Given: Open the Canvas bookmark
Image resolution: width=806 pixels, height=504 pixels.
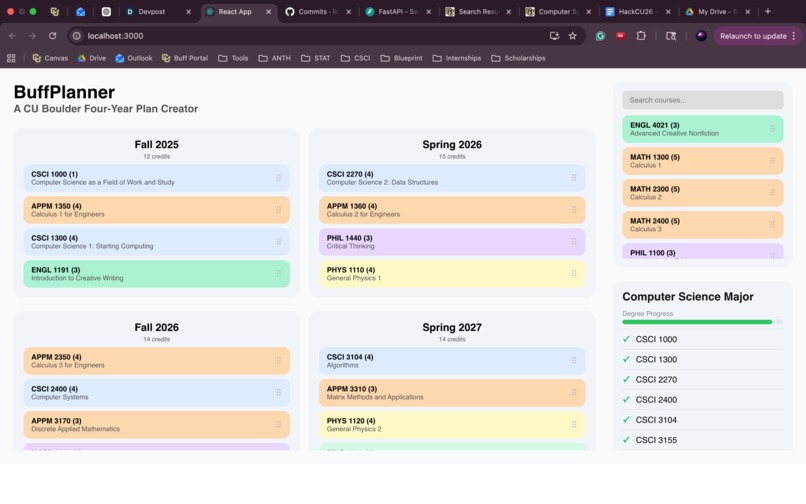Looking at the screenshot, I should [50, 58].
